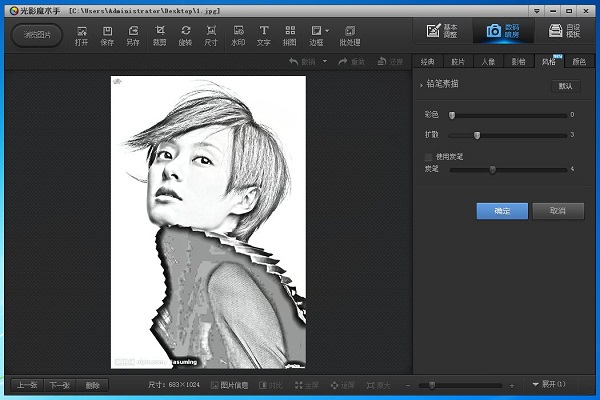Switch to the 胶片 (Film) tab
This screenshot has width=600, height=400.
click(456, 62)
